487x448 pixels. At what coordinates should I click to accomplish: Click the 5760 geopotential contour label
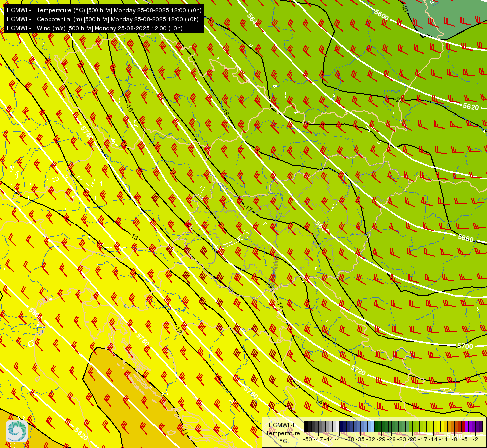250,392
